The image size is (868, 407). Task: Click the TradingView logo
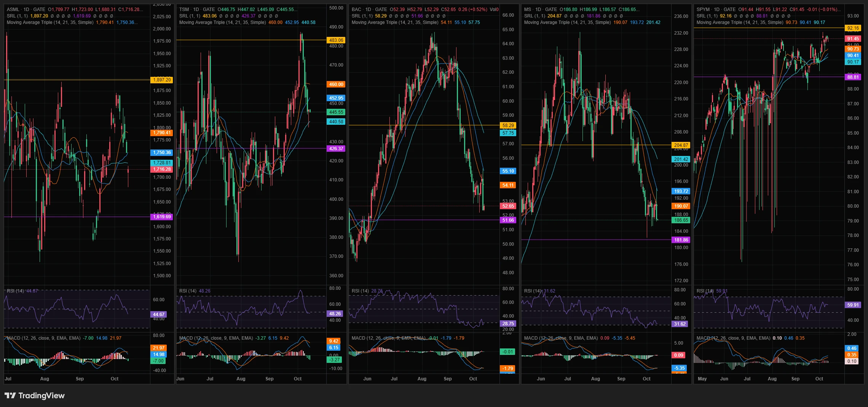pyautogui.click(x=35, y=396)
